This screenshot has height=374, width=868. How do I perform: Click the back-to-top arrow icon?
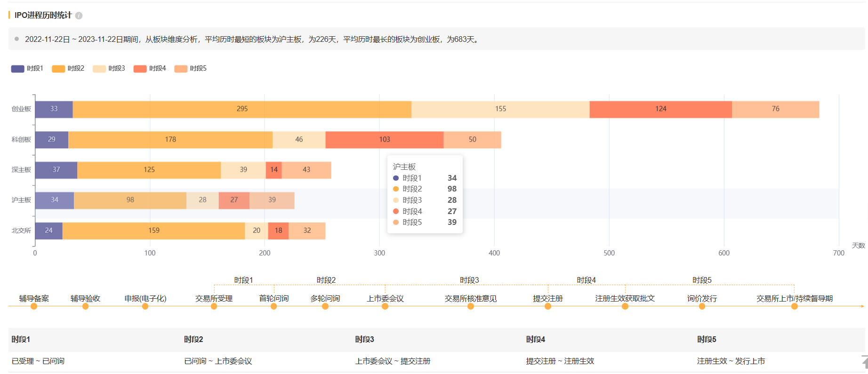pos(864,362)
